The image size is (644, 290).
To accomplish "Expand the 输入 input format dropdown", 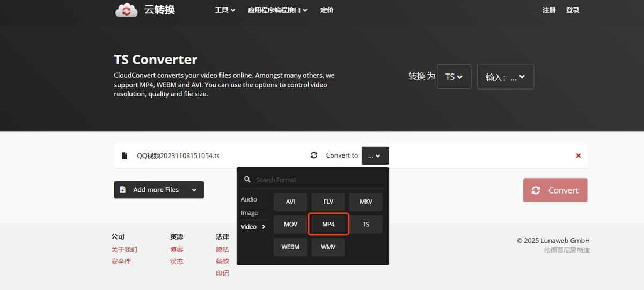I will (505, 77).
